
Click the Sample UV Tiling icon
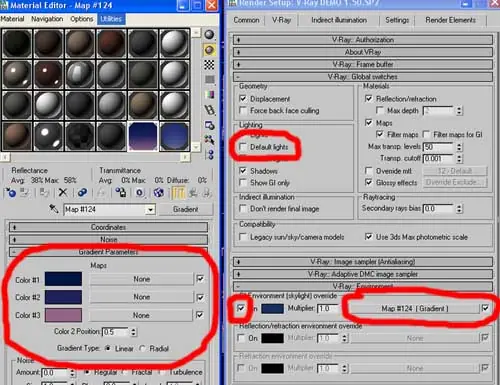tap(209, 79)
